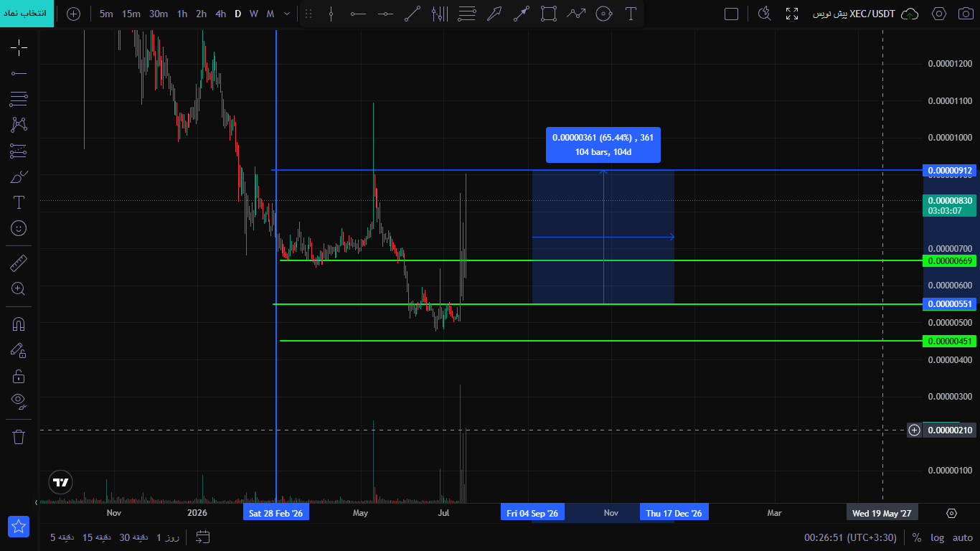
Task: Select the 5 minutes range at bottom
Action: coord(62,537)
